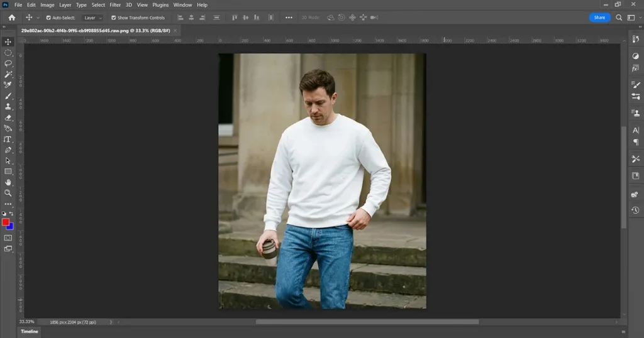Expand the left toolbox double arrows
This screenshot has height=338, width=644.
[4, 26]
